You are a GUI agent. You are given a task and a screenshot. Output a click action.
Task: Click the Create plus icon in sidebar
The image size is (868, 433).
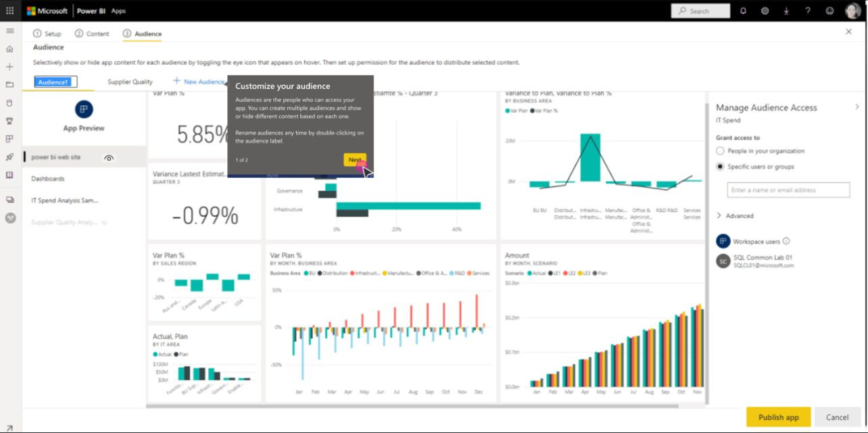pyautogui.click(x=9, y=67)
